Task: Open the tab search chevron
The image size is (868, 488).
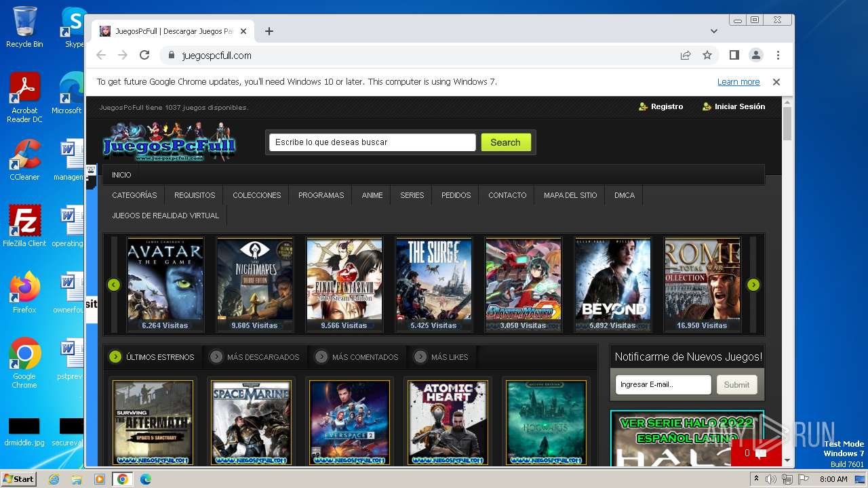Action: [x=714, y=31]
